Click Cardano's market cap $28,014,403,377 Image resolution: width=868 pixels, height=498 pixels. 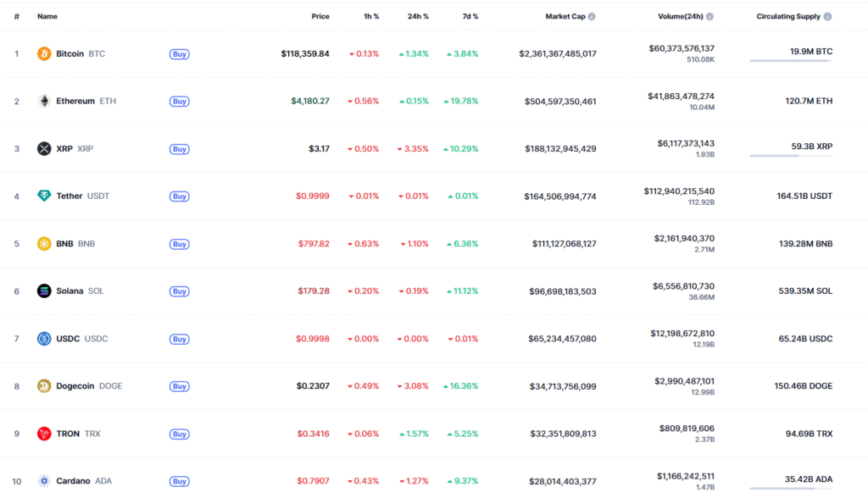(x=563, y=481)
